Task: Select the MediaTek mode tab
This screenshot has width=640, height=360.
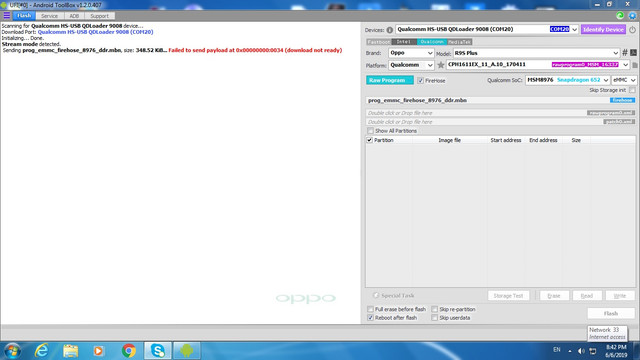Action: (460, 42)
